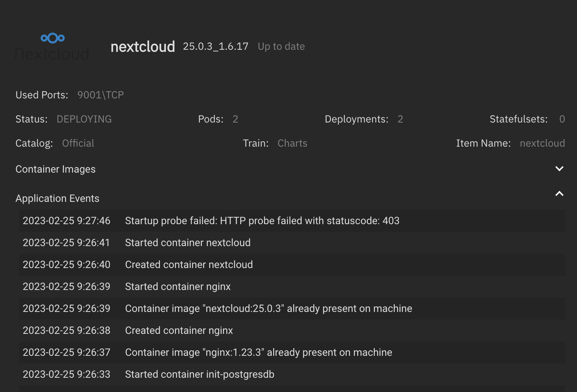Click the 9001\TCP used port value
The width and height of the screenshot is (577, 392).
(x=101, y=95)
